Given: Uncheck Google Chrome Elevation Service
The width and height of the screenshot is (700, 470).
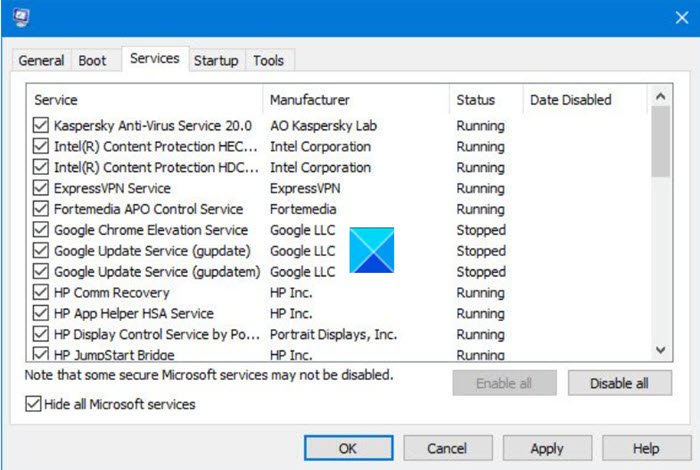Looking at the screenshot, I should tap(40, 230).
